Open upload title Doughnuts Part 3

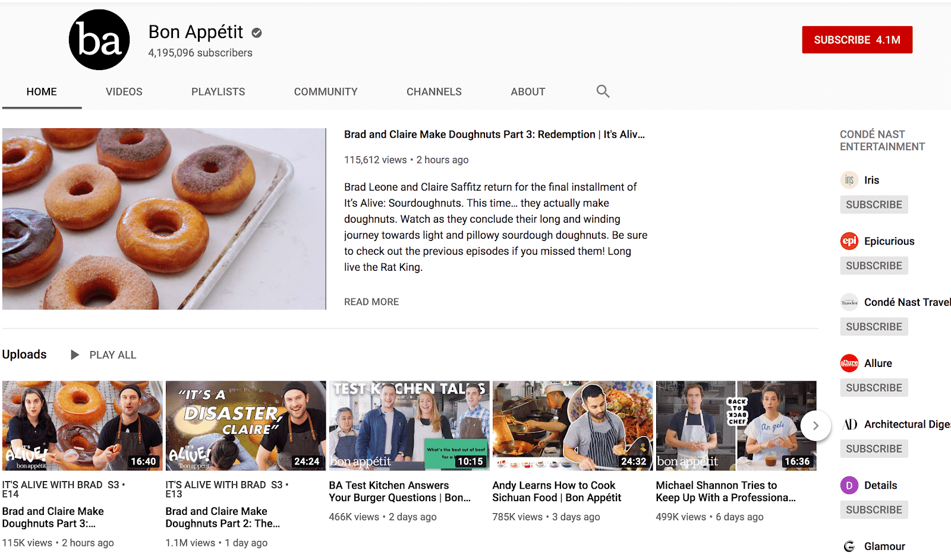[x=53, y=517]
